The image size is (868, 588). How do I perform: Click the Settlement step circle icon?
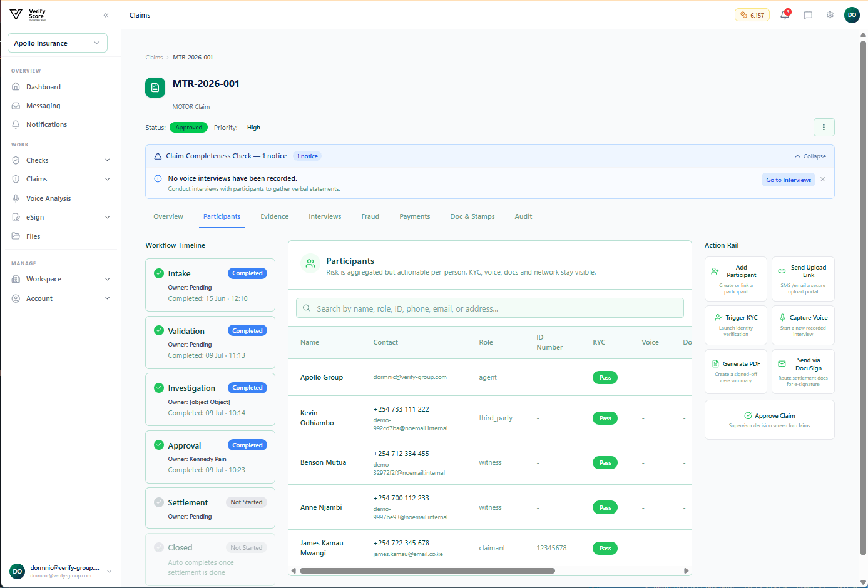click(159, 502)
